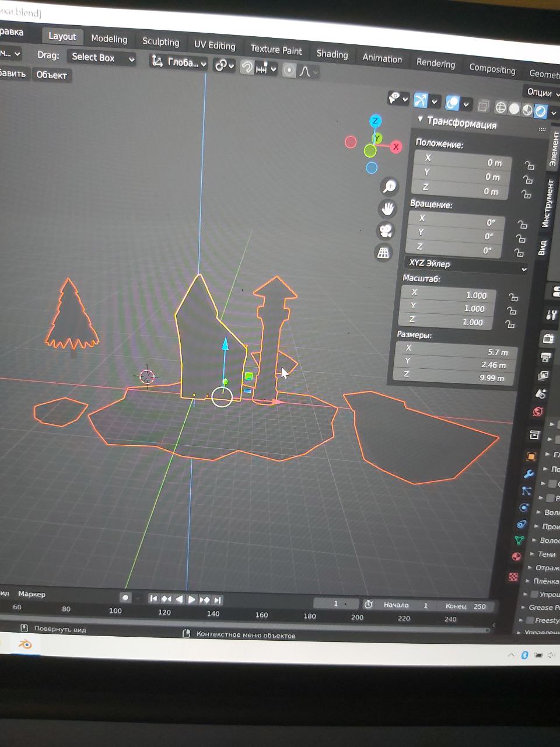Viewport: 560px width, 747px height.
Task: Open the snapping options dropdown
Action: [x=267, y=69]
